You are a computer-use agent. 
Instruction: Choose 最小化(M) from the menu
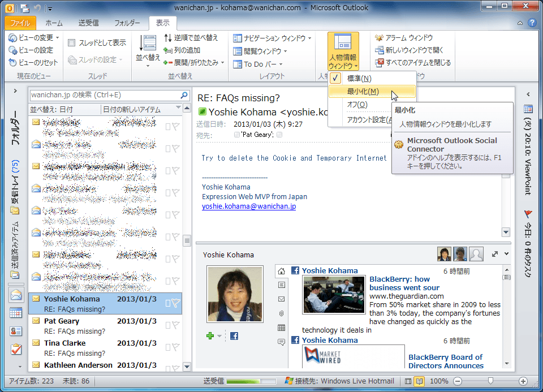[x=372, y=92]
